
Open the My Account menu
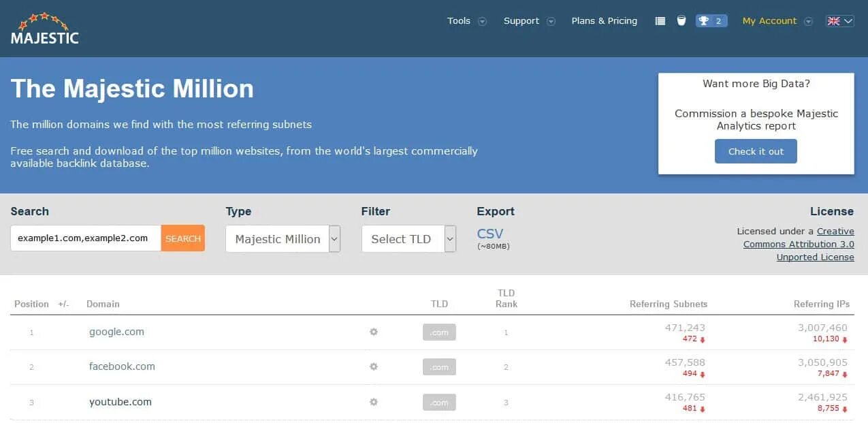tap(769, 21)
